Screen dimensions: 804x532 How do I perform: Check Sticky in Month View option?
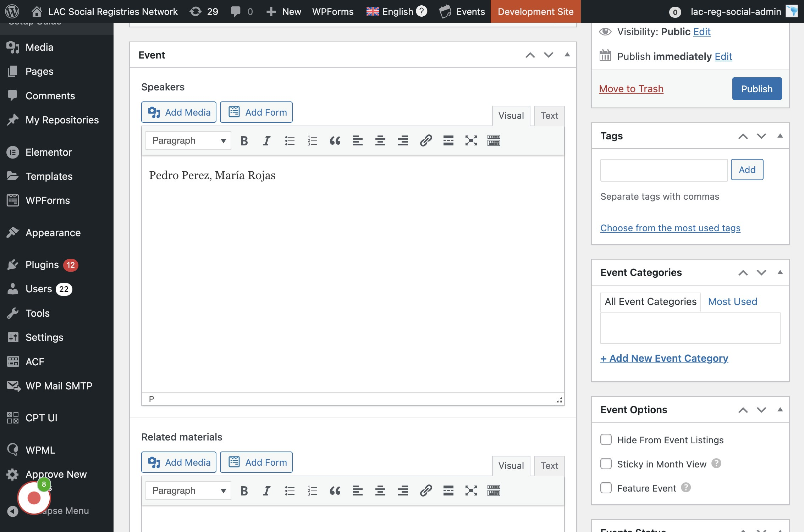tap(606, 464)
